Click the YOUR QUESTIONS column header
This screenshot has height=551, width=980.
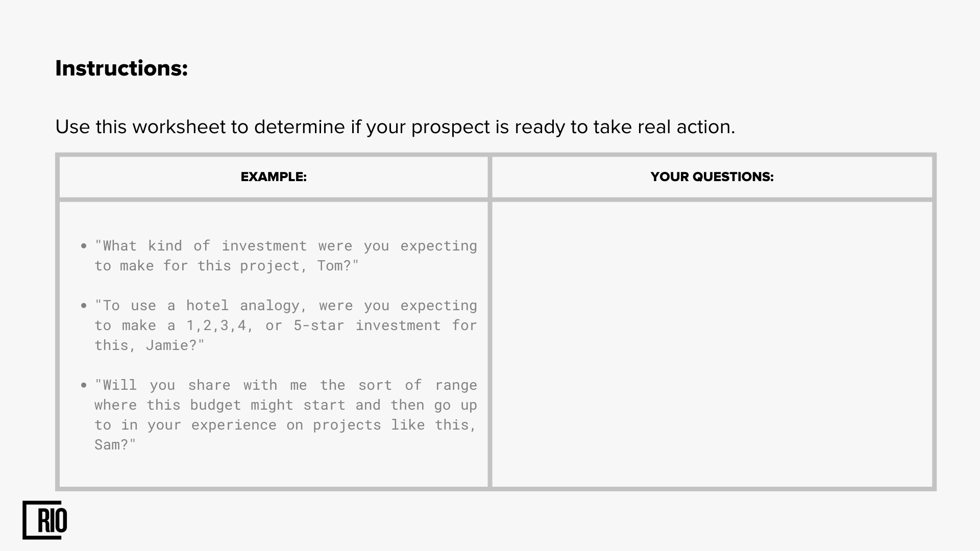(712, 177)
